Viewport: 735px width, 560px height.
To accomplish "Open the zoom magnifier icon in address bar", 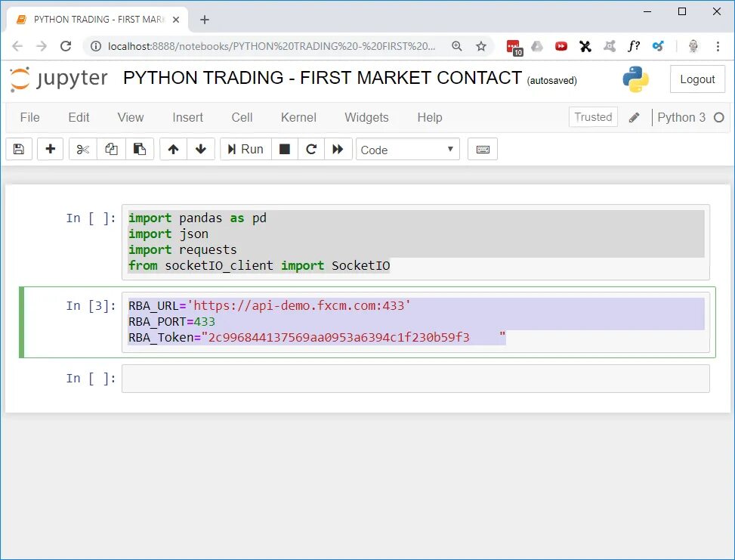I will click(456, 46).
